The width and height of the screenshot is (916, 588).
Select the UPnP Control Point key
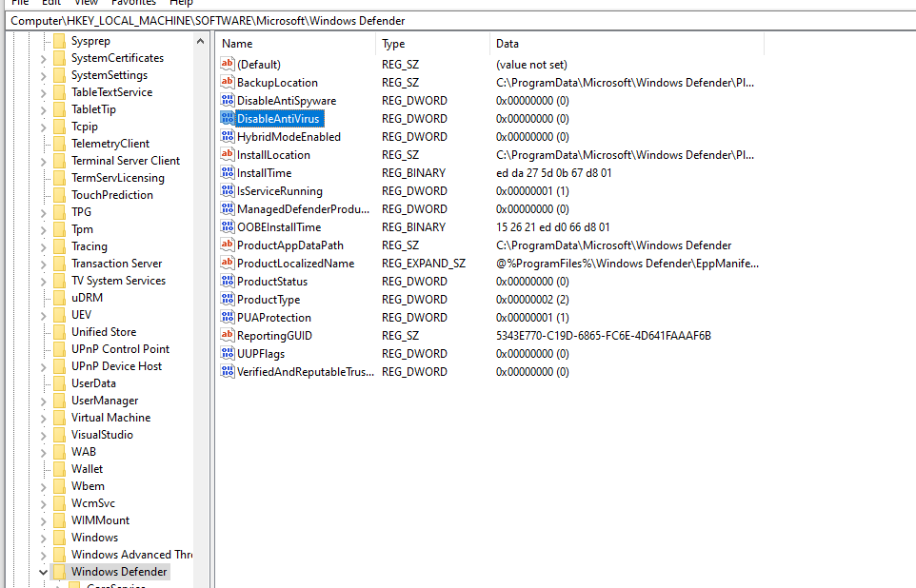[x=120, y=349]
